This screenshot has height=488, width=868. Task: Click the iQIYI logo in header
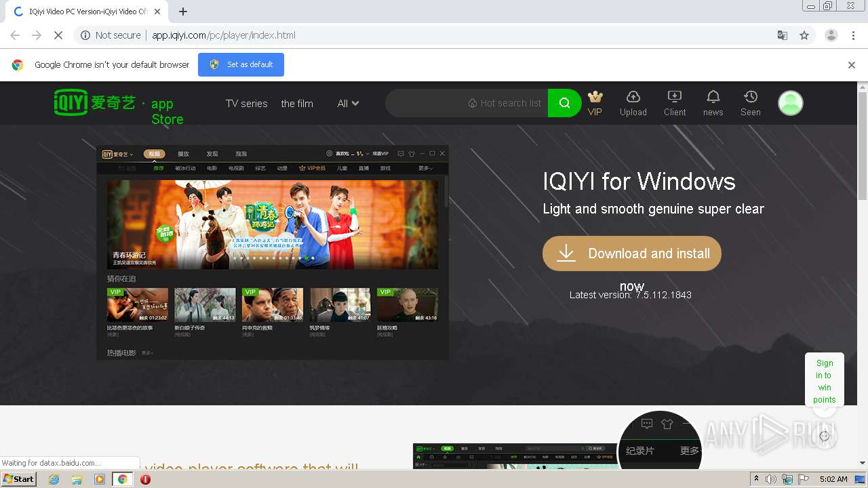(95, 102)
